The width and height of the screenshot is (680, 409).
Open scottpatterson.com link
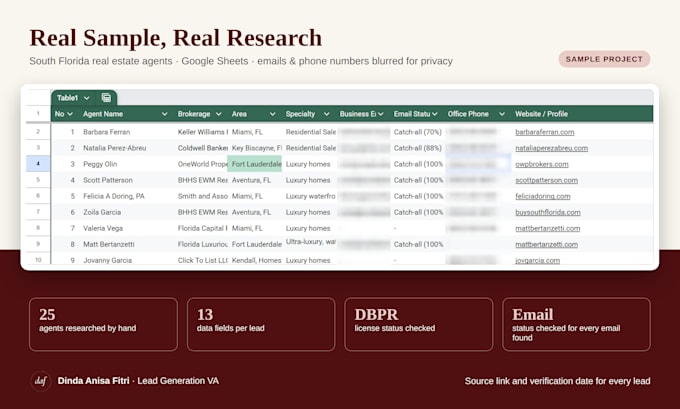[x=546, y=180]
